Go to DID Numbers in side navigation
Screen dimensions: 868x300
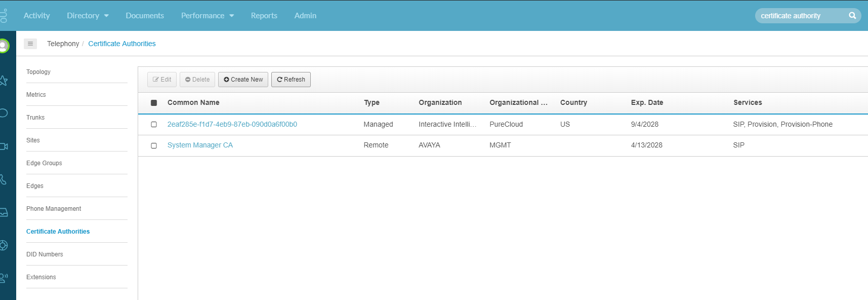(45, 254)
